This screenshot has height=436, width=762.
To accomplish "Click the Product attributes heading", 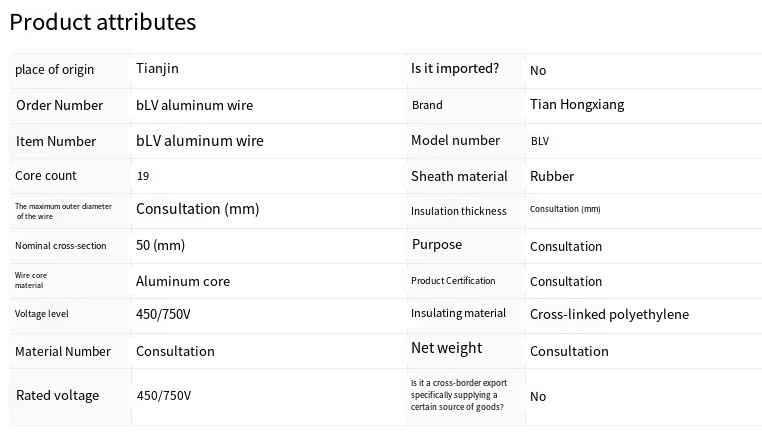I will (103, 21).
